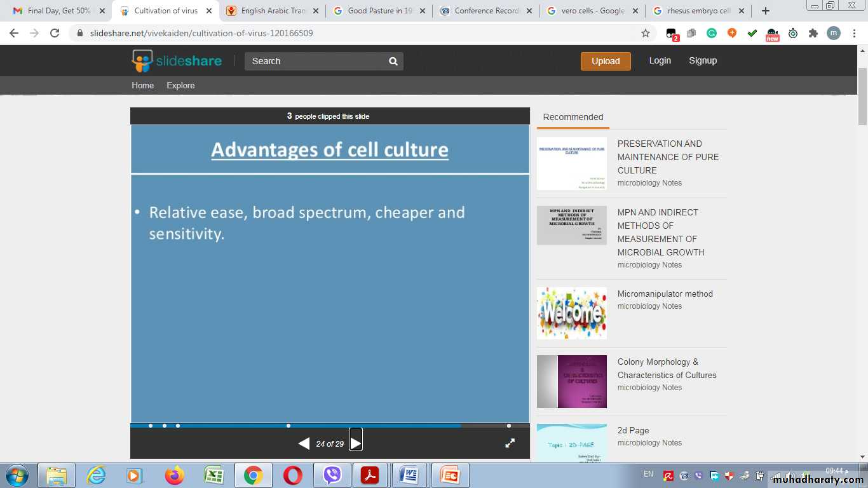The image size is (868, 488).
Task: Click the Login link
Action: click(x=660, y=60)
